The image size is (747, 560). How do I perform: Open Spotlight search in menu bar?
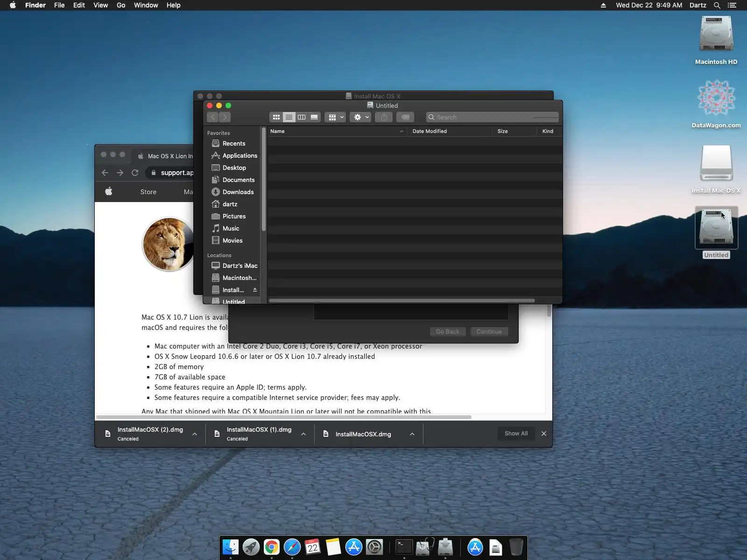coord(717,5)
